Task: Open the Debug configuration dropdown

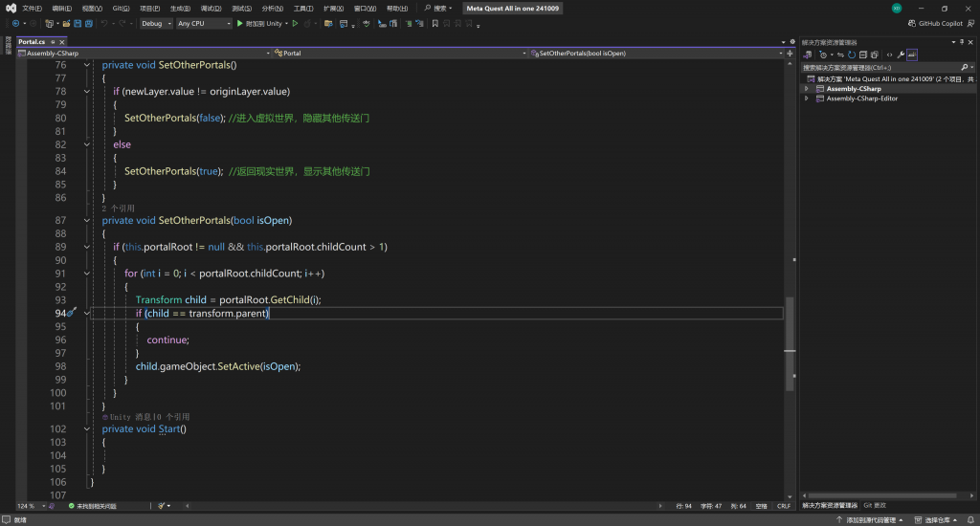Action: tap(156, 24)
